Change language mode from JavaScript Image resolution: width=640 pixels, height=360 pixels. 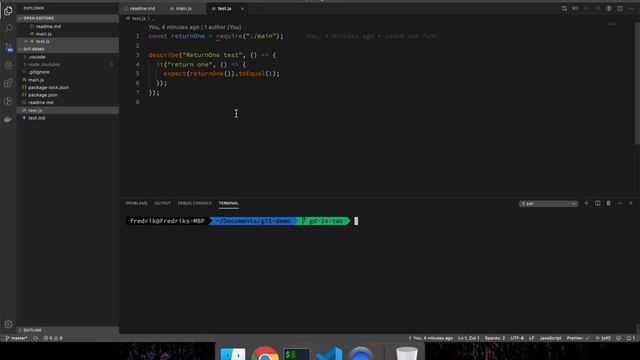coord(550,338)
